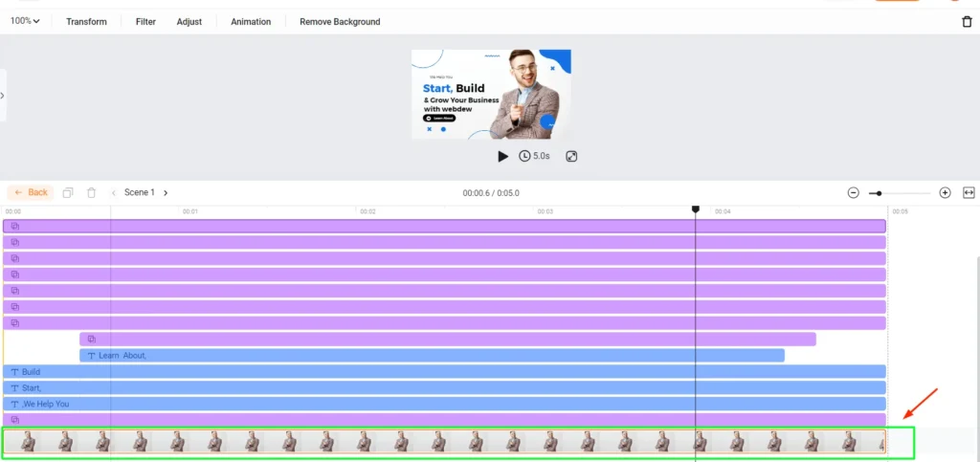The image size is (980, 462).
Task: Click the timeline zoom slider
Action: click(x=900, y=193)
